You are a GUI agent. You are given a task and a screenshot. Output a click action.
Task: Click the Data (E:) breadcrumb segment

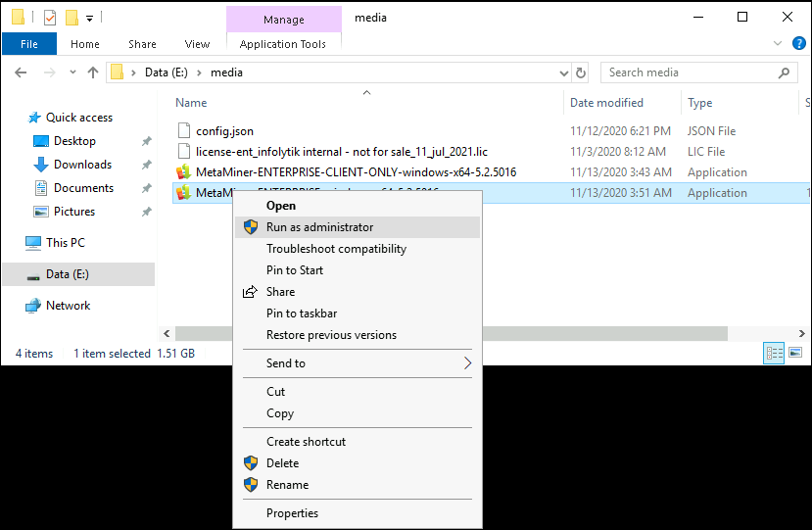167,72
